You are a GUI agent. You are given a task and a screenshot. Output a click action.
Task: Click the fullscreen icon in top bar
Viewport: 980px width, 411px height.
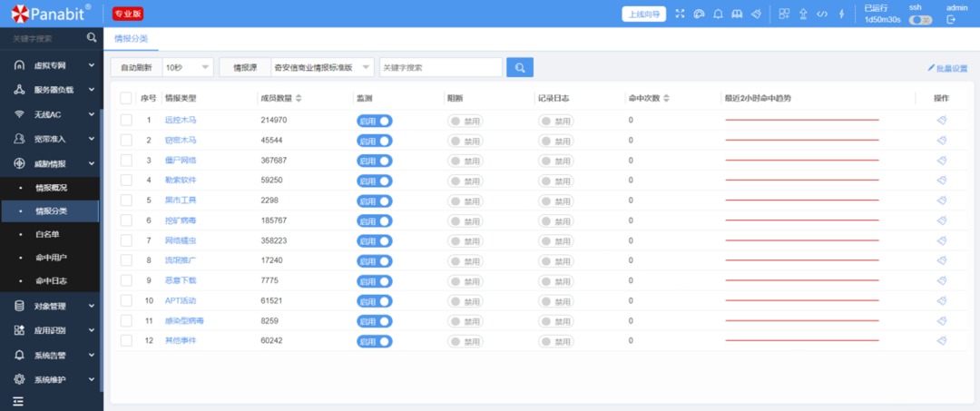click(681, 15)
